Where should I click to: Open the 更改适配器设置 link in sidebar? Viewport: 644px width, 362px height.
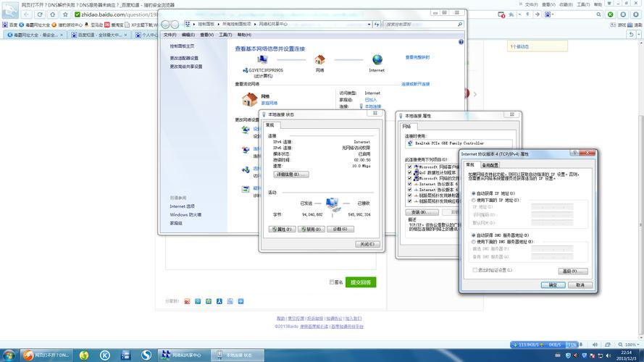(184, 58)
